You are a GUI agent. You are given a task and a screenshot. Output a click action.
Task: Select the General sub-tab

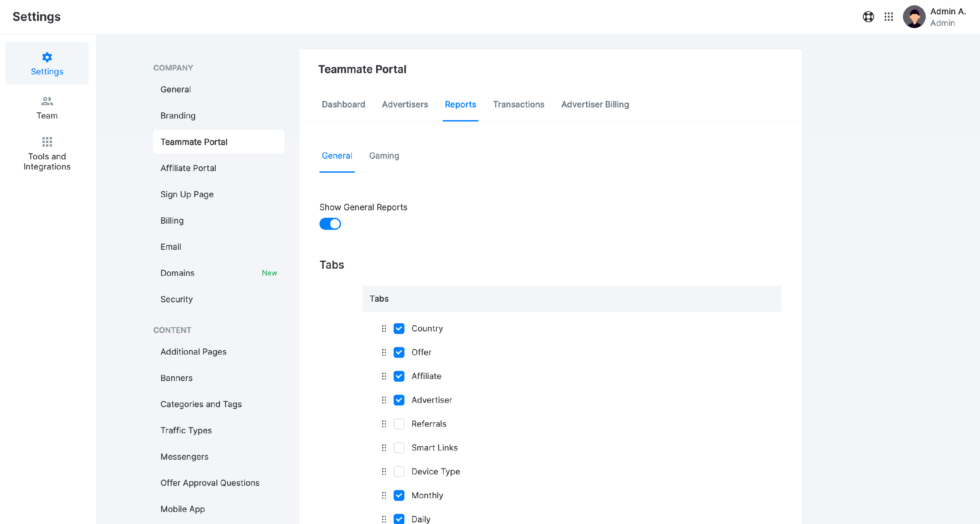337,156
